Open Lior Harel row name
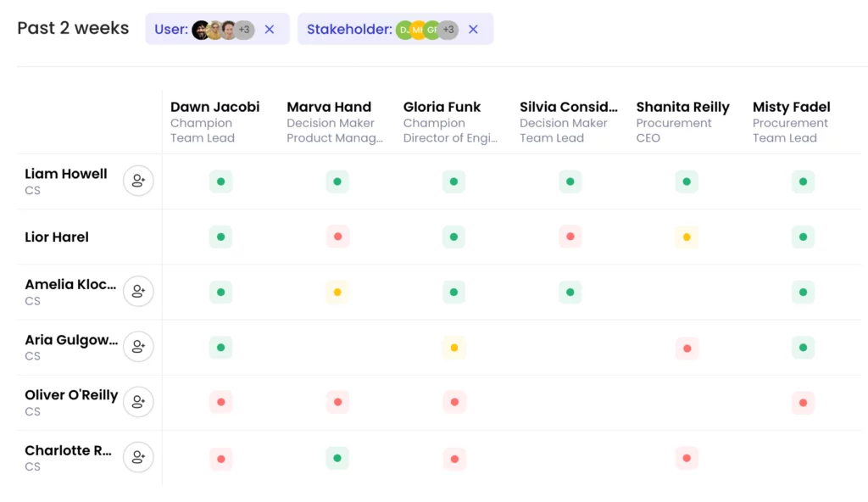 (x=57, y=237)
